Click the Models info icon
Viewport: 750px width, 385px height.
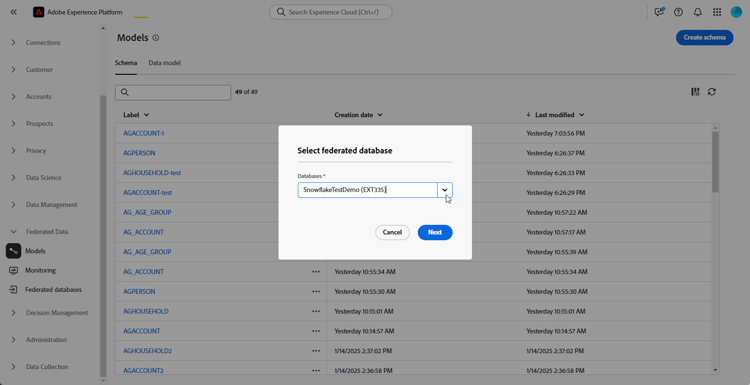(x=155, y=38)
